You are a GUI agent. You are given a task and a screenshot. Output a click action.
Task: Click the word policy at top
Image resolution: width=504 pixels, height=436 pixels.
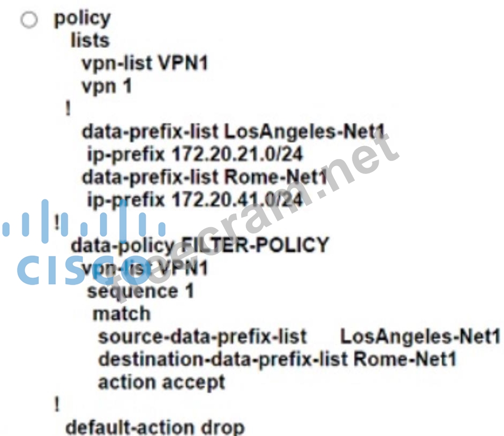(x=82, y=18)
